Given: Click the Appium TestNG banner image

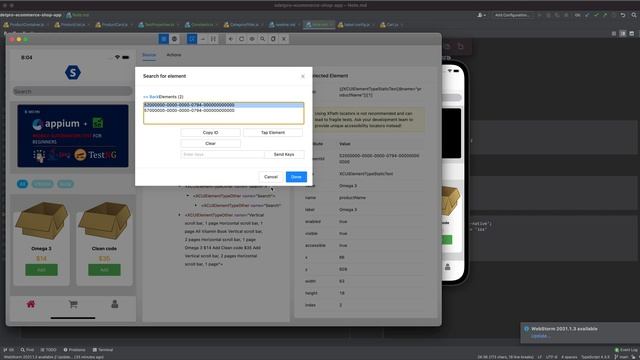Looking at the screenshot, I should (x=73, y=136).
